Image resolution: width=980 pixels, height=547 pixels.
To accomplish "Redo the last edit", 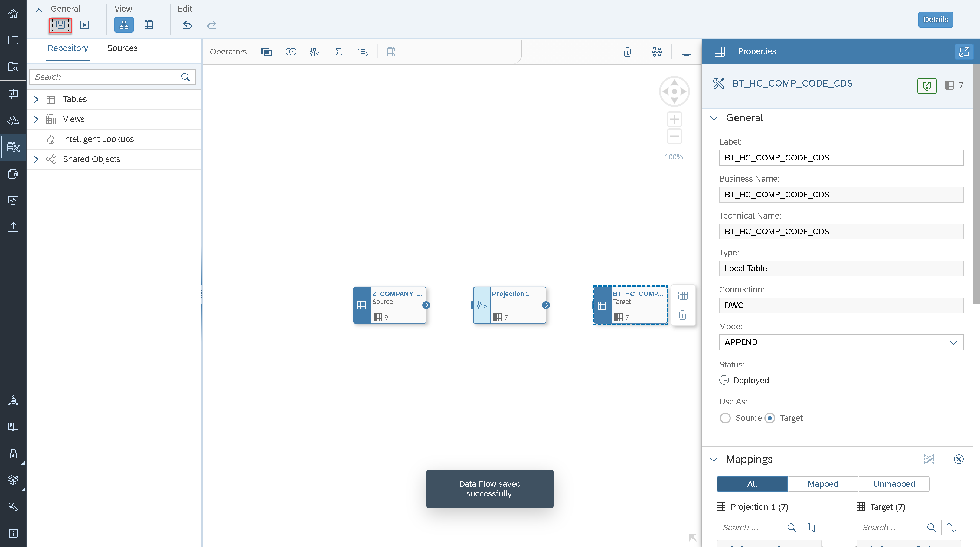I will pos(211,25).
